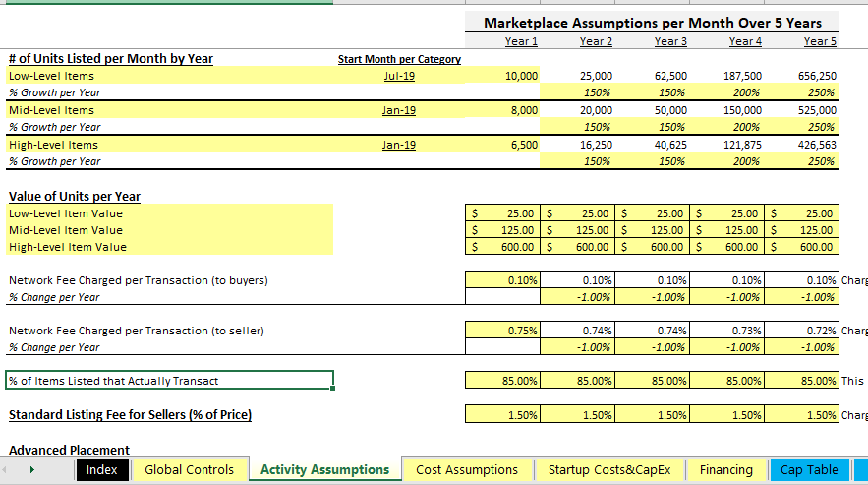Click Mid-Level Items Year 5 value 525,000

point(801,110)
